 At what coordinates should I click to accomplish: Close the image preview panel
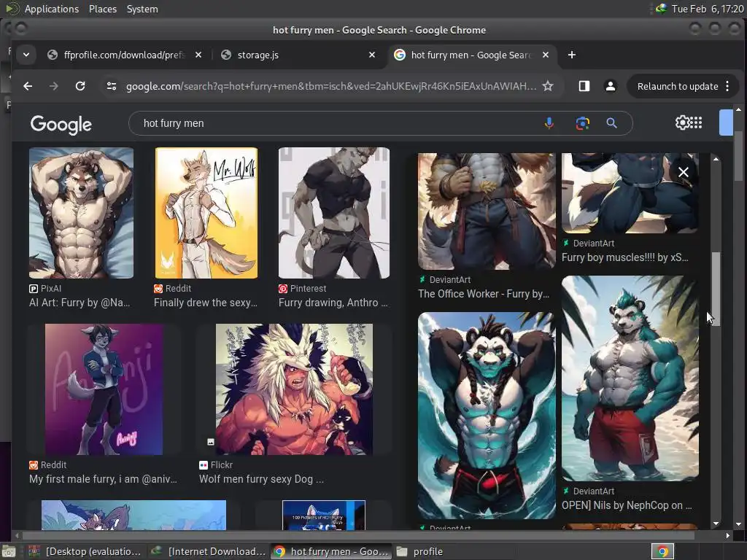point(683,172)
